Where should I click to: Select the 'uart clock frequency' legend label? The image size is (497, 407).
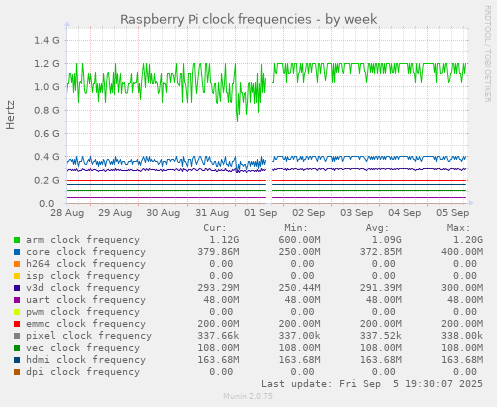click(x=86, y=300)
